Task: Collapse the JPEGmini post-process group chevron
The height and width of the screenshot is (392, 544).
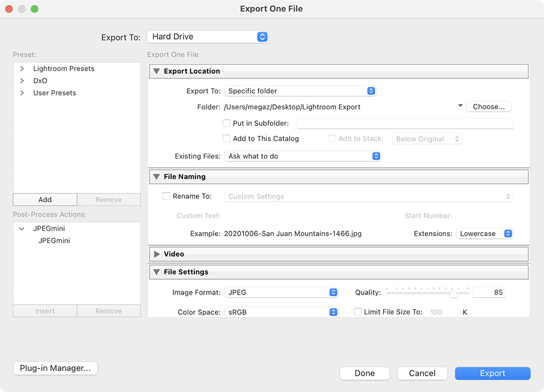Action: point(22,229)
